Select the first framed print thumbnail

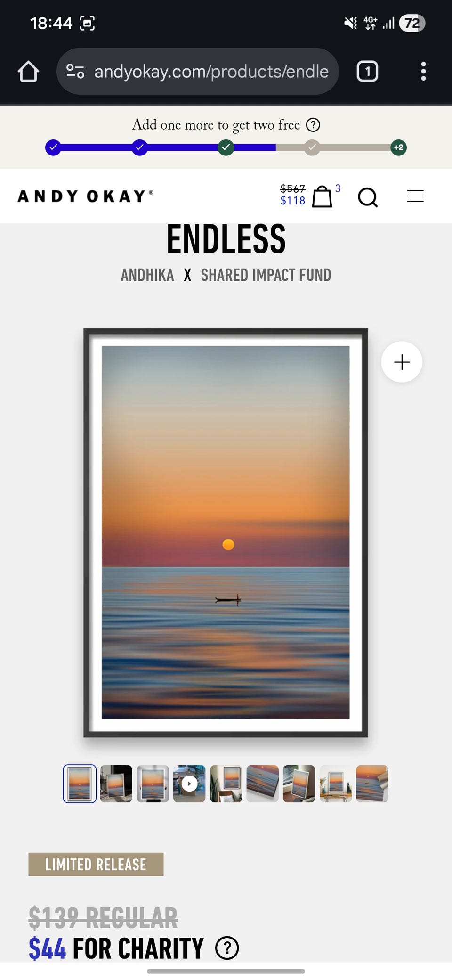coord(80,784)
